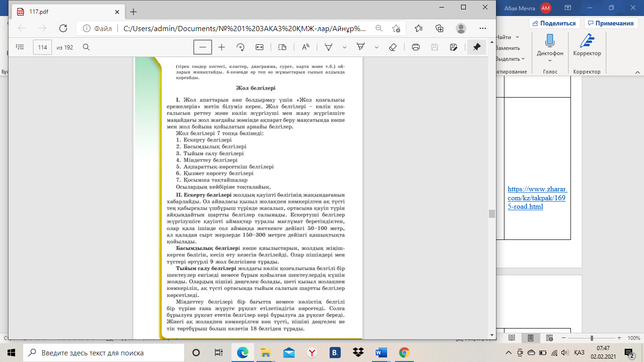Expand the Draw tool options arrow
The image size is (644, 362).
point(345,47)
